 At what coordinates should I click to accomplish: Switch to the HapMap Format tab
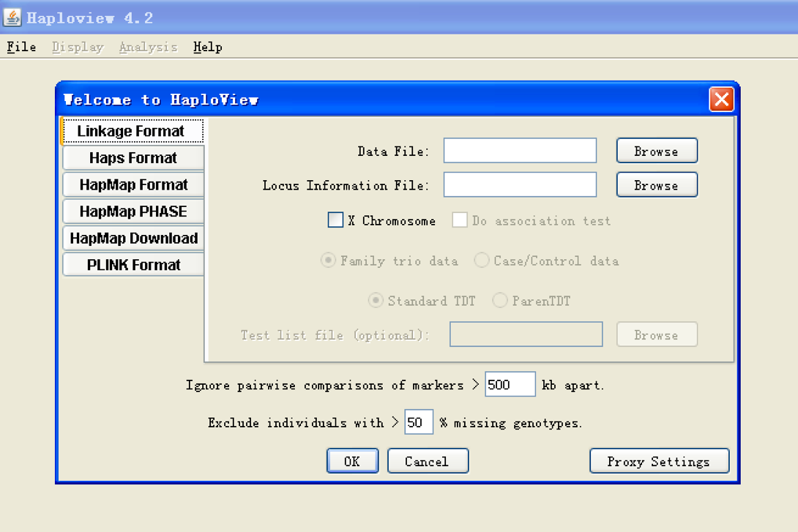133,184
